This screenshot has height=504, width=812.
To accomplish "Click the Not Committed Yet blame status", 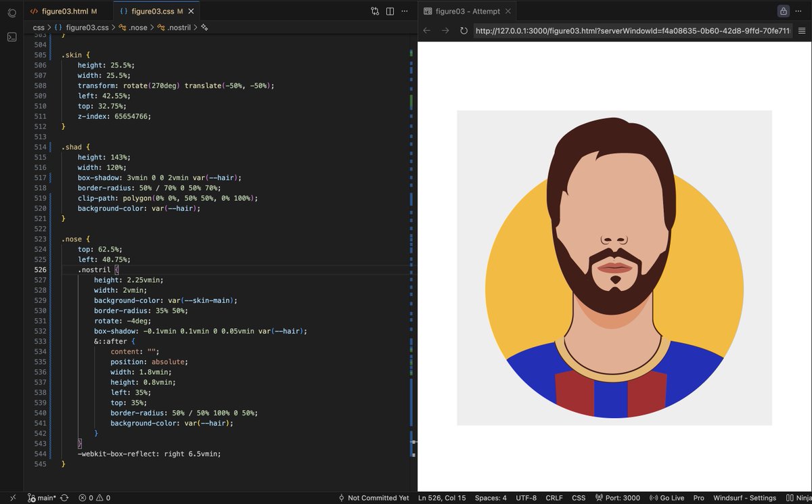I will pos(374,498).
